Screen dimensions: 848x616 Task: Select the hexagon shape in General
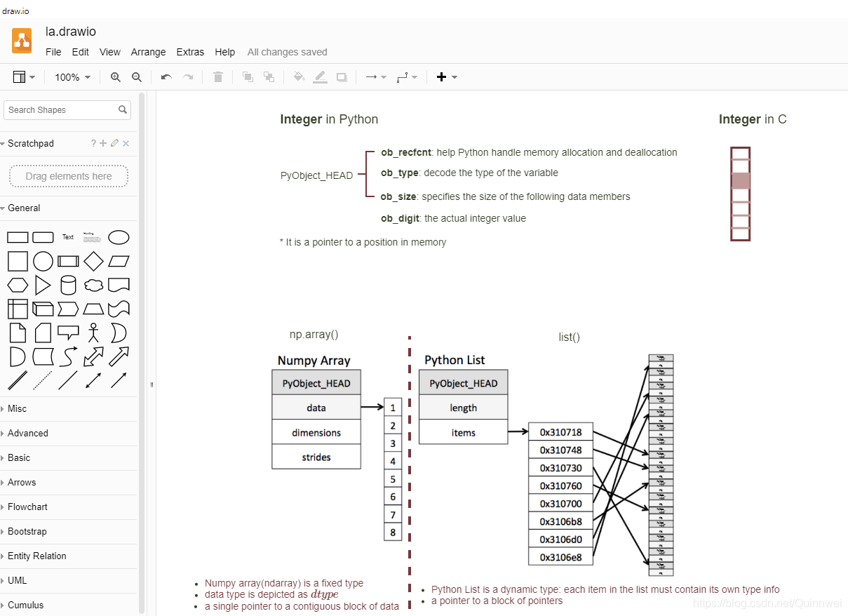pos(18,286)
